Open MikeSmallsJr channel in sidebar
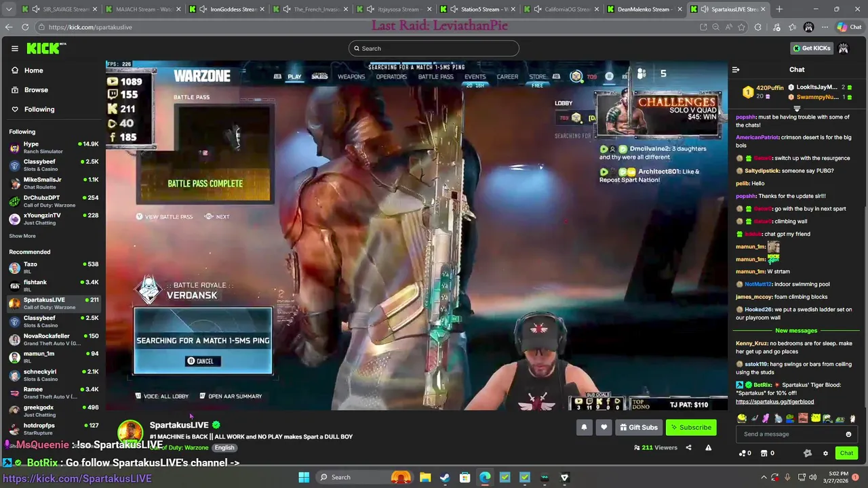The image size is (868, 488). click(x=53, y=183)
